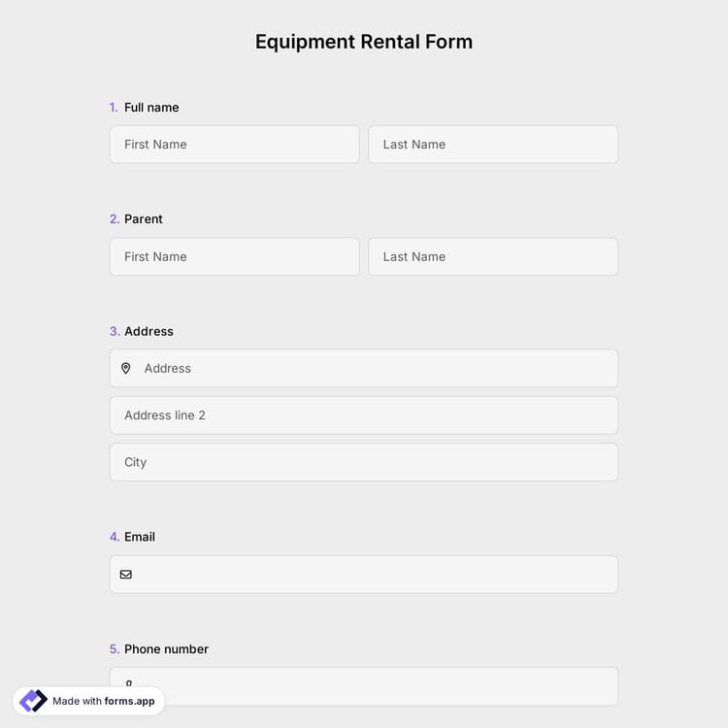
Task: Select the Address line 2 field
Action: pos(363,415)
